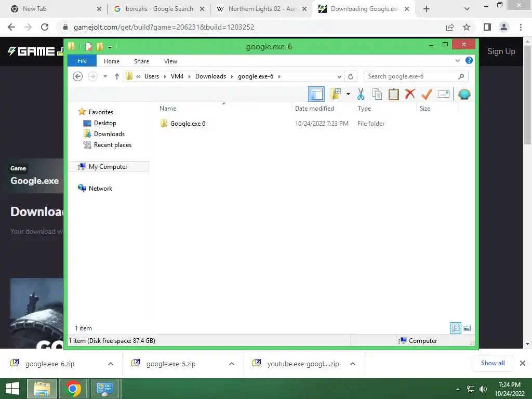This screenshot has width=532, height=399.
Task: Click Explorer Forward arrow button
Action: [x=92, y=76]
